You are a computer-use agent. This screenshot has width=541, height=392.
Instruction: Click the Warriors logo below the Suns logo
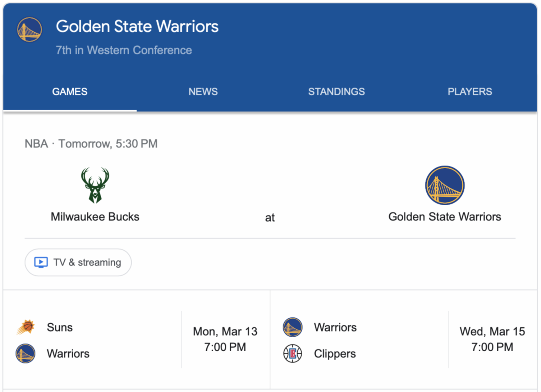click(x=26, y=354)
